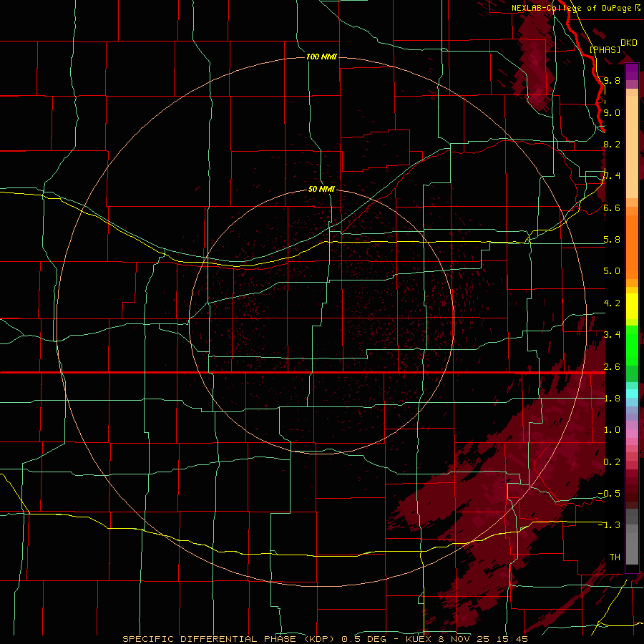The height and width of the screenshot is (644, 644).
Task: Click the bright green band in the legend
Action: click(632, 345)
